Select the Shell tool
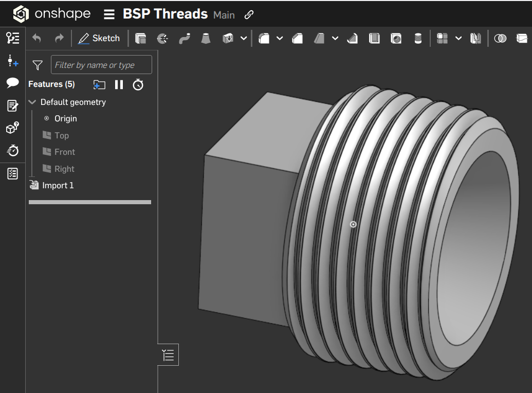Viewport: 532px width, 393px height. [x=374, y=39]
